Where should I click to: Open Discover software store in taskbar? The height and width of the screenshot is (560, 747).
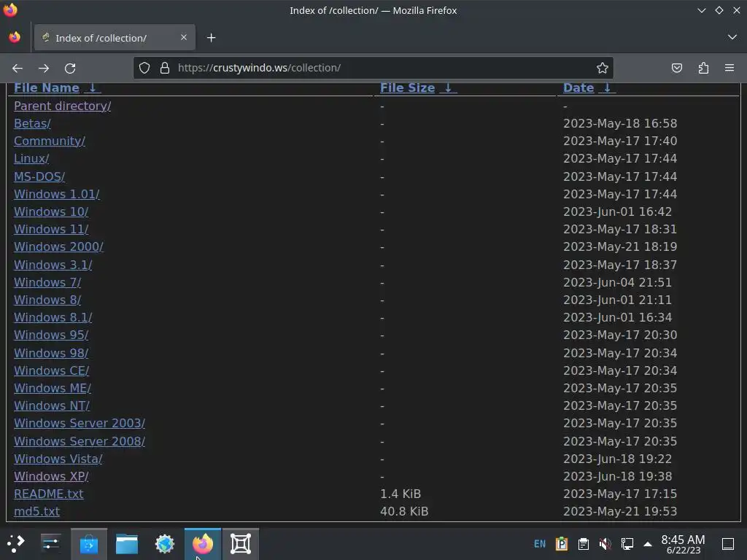click(x=89, y=544)
